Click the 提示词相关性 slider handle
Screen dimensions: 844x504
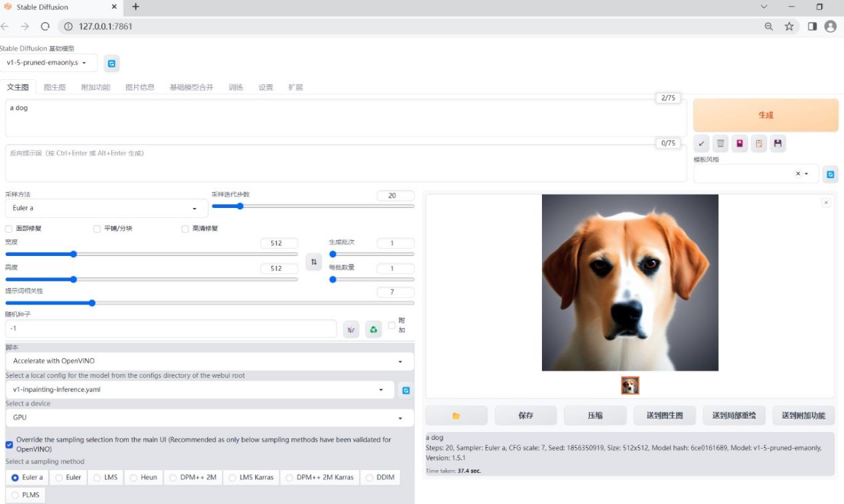(x=92, y=303)
